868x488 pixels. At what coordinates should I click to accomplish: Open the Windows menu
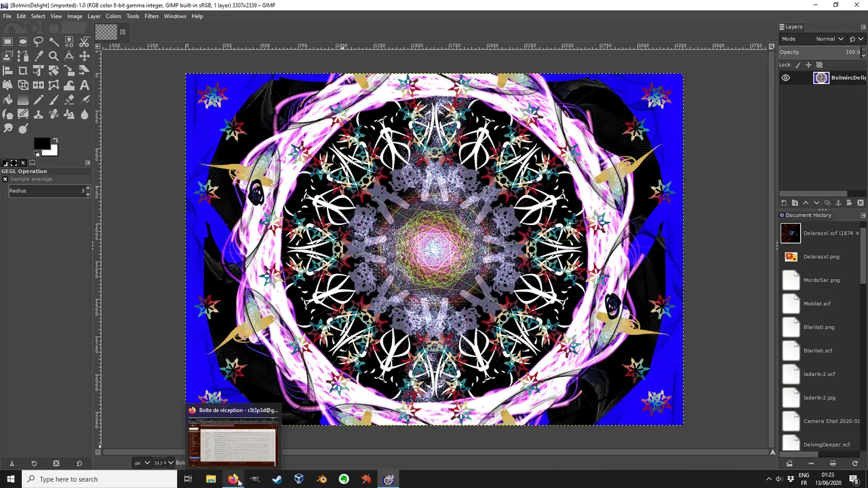(x=175, y=16)
